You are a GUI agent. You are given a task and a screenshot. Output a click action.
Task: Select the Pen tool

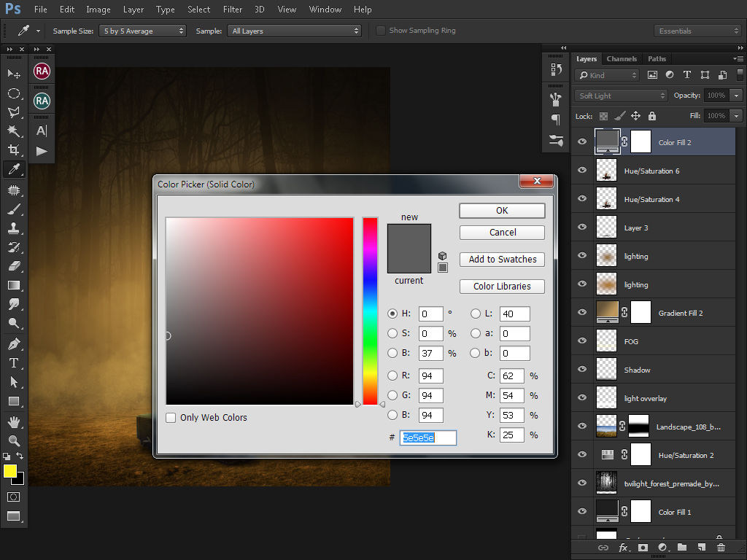click(x=13, y=343)
